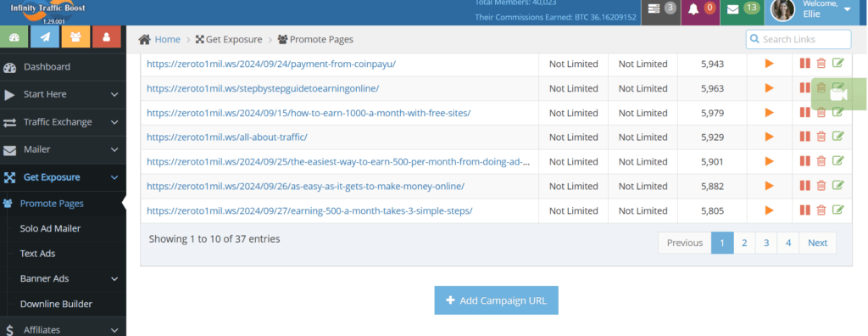Click the red single user icon tab

click(x=106, y=37)
